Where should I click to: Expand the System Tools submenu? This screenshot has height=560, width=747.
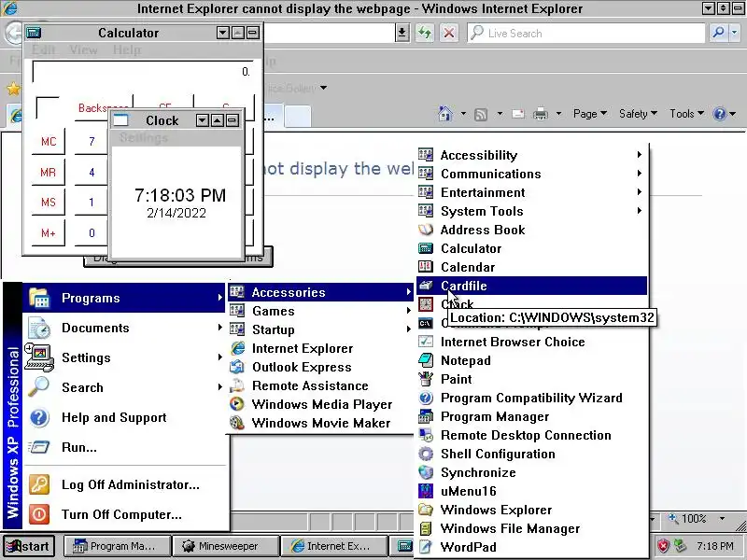[x=531, y=212]
